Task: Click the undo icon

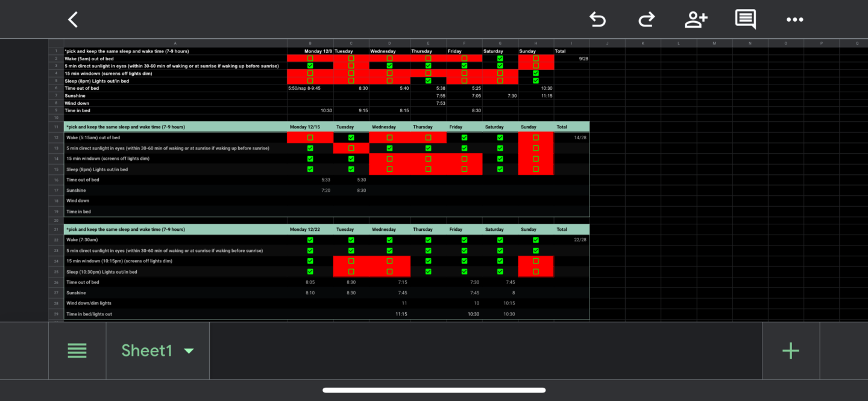Action: (x=597, y=19)
